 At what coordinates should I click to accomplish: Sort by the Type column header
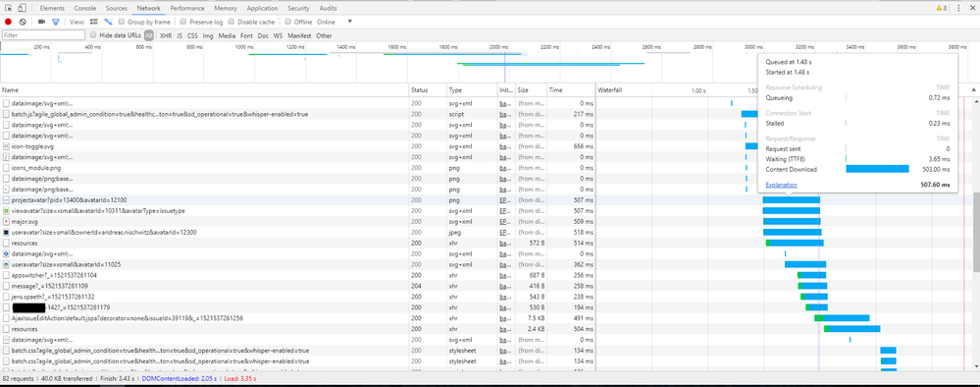pos(472,90)
